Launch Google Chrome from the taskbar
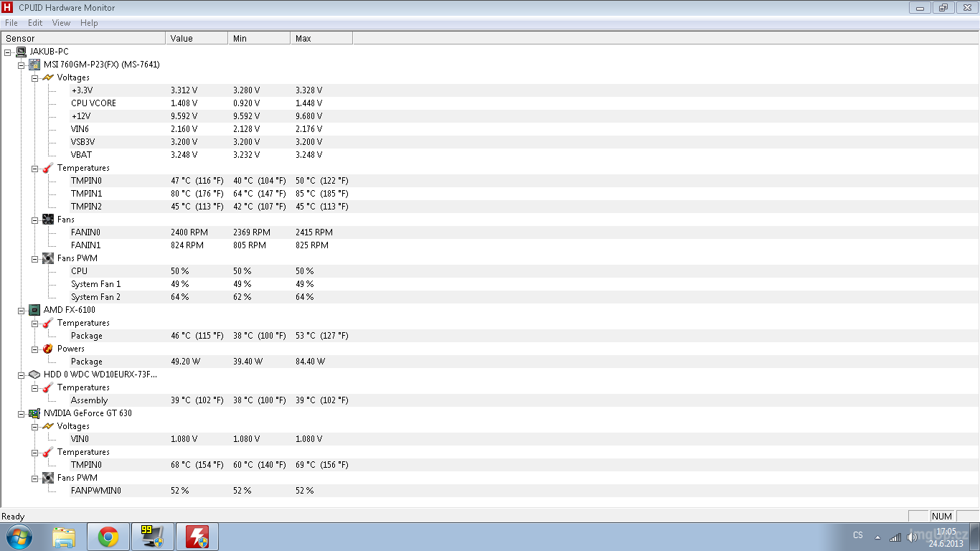The image size is (980, 551). 108,537
